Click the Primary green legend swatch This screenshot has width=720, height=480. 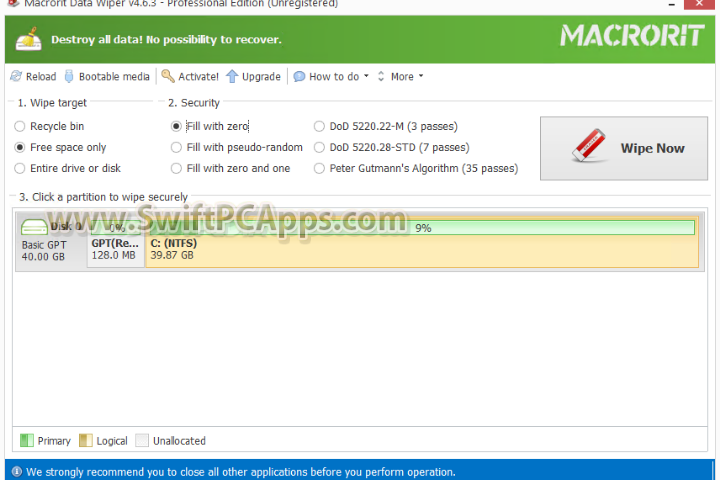27,440
